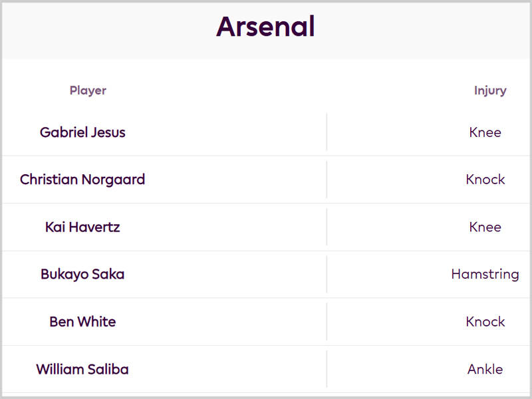Viewport: 532px width, 399px height.
Task: Click Kai Havertz's Knee injury cell
Action: 485,227
